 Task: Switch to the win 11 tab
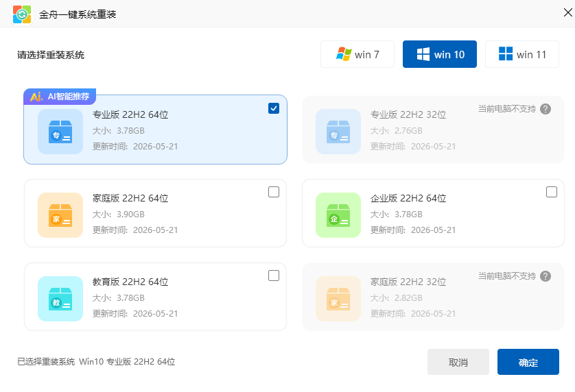pos(522,54)
